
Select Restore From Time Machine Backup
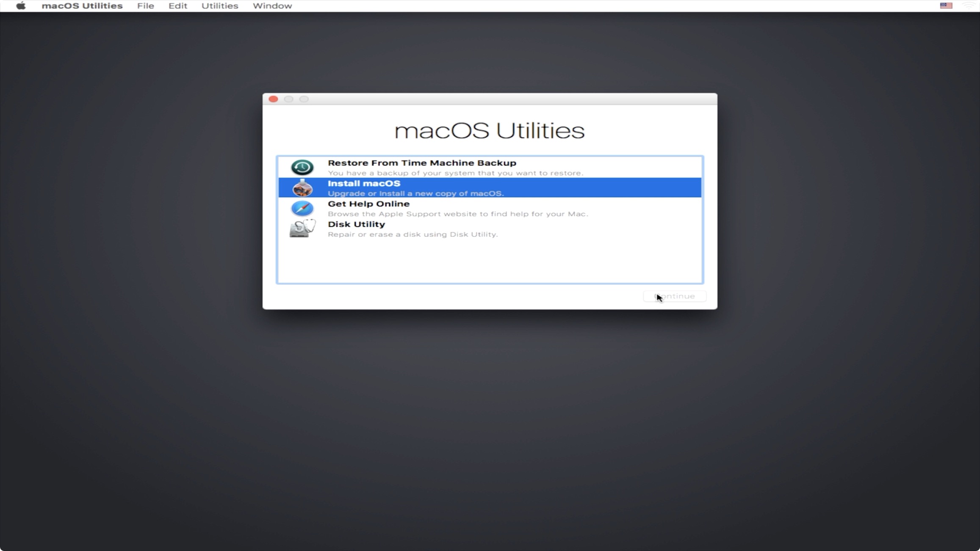(421, 163)
